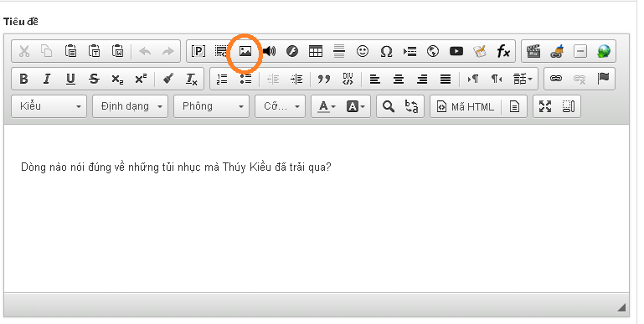
Task: Toggle bulleted list
Action: click(245, 79)
